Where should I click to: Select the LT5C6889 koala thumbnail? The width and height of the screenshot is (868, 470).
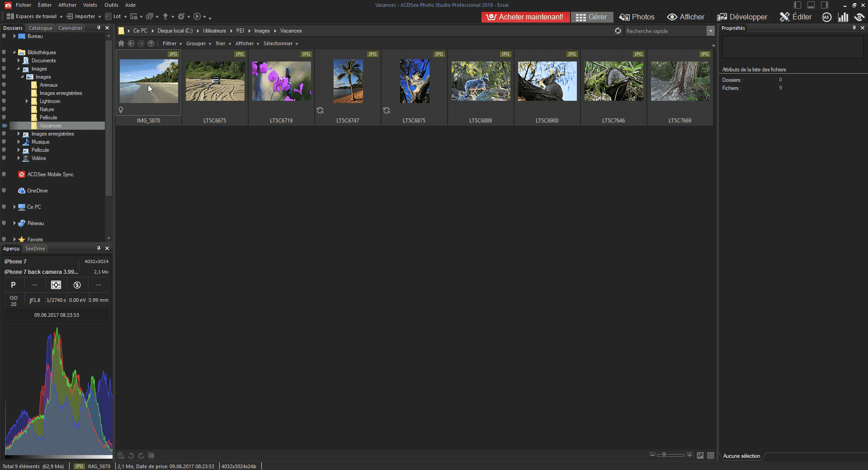(x=481, y=81)
